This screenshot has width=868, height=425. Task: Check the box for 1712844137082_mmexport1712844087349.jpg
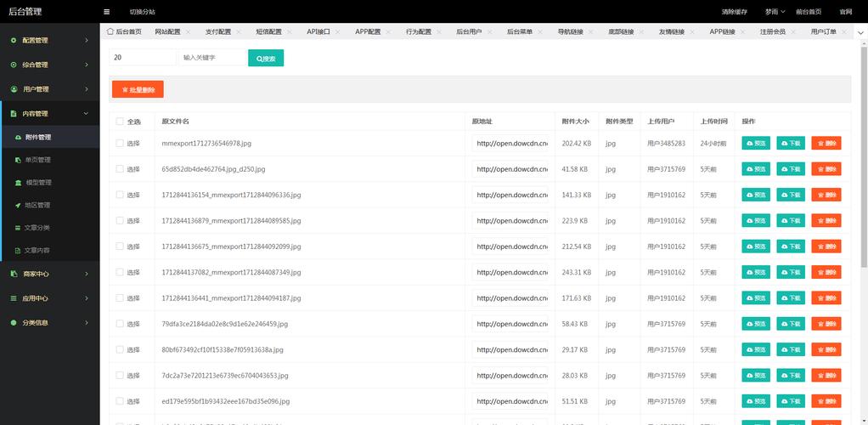[x=120, y=272]
